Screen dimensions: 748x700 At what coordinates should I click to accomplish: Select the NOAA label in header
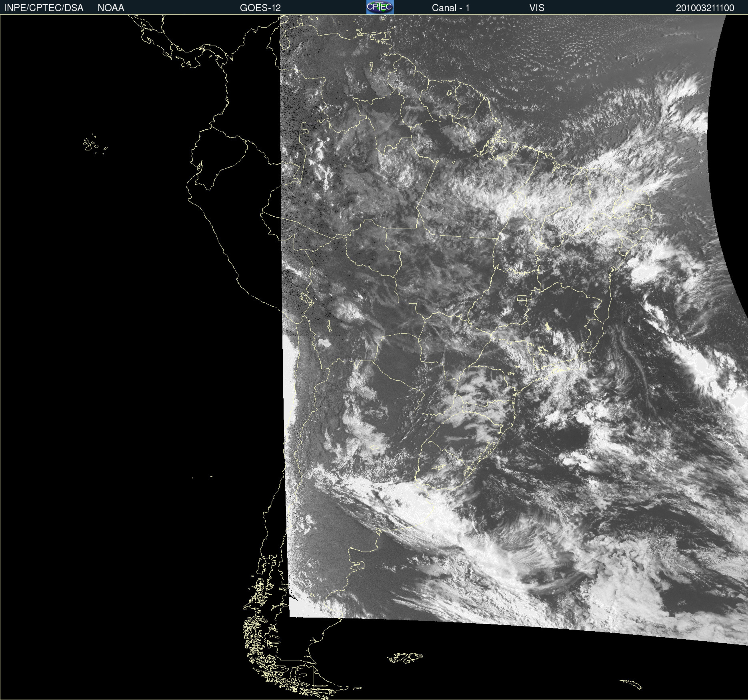[x=111, y=8]
